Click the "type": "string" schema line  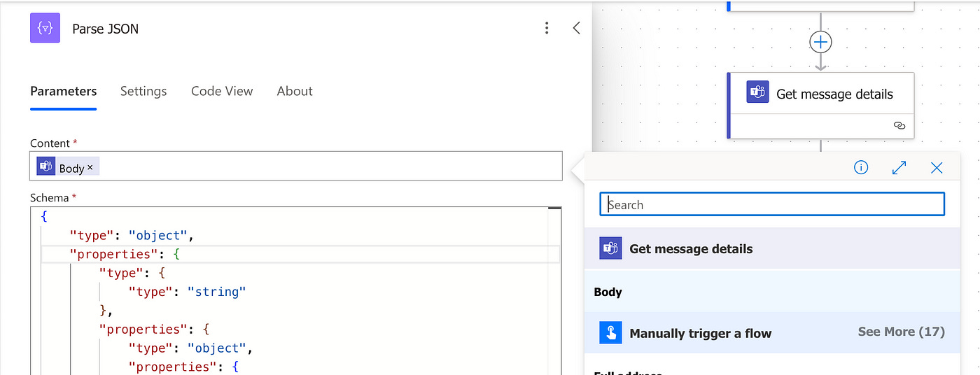click(x=187, y=292)
